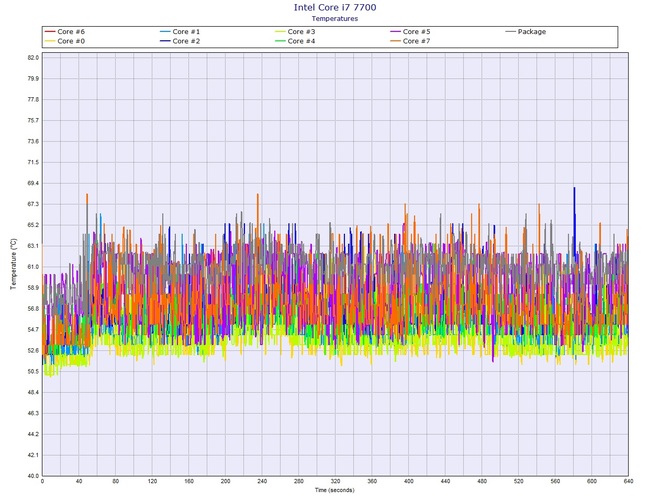Image resolution: width=670 pixels, height=502 pixels.
Task: Click the Time (seconds) axis label
Action: coord(335,490)
